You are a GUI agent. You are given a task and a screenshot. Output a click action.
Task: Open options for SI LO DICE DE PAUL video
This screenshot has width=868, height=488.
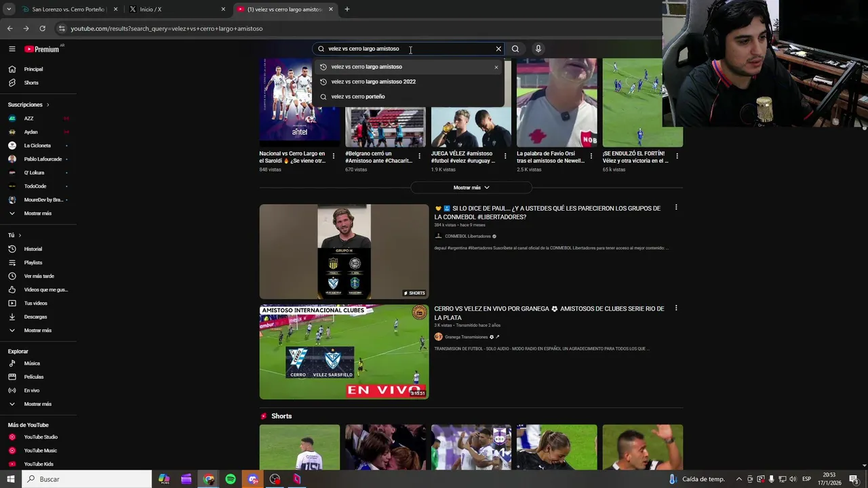pyautogui.click(x=676, y=207)
